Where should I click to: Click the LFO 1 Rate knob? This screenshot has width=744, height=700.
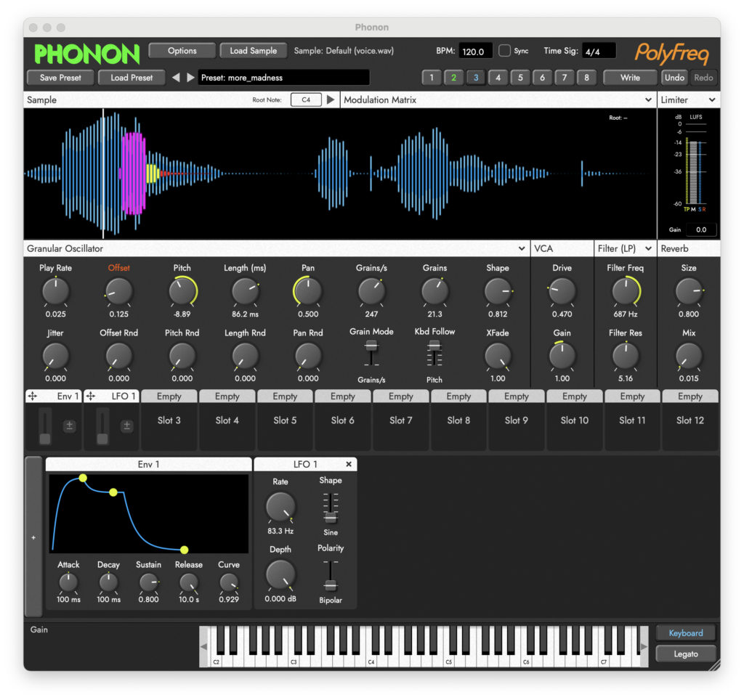coord(280,507)
